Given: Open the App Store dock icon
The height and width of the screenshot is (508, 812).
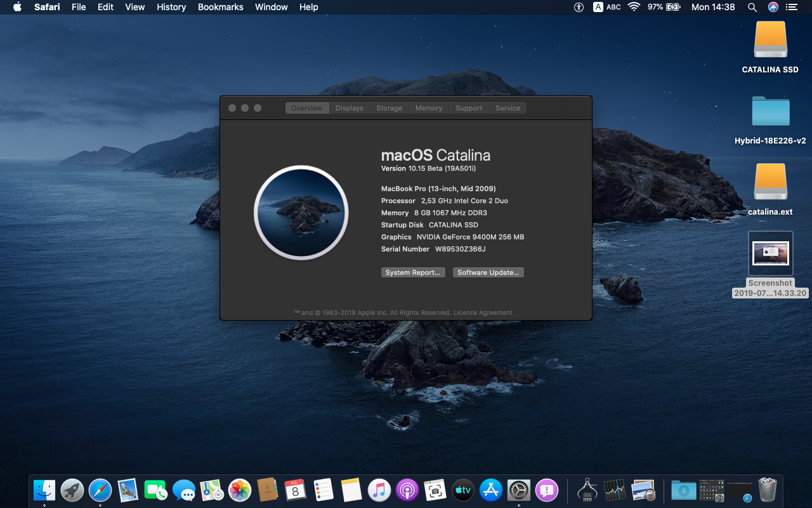Looking at the screenshot, I should click(x=491, y=490).
